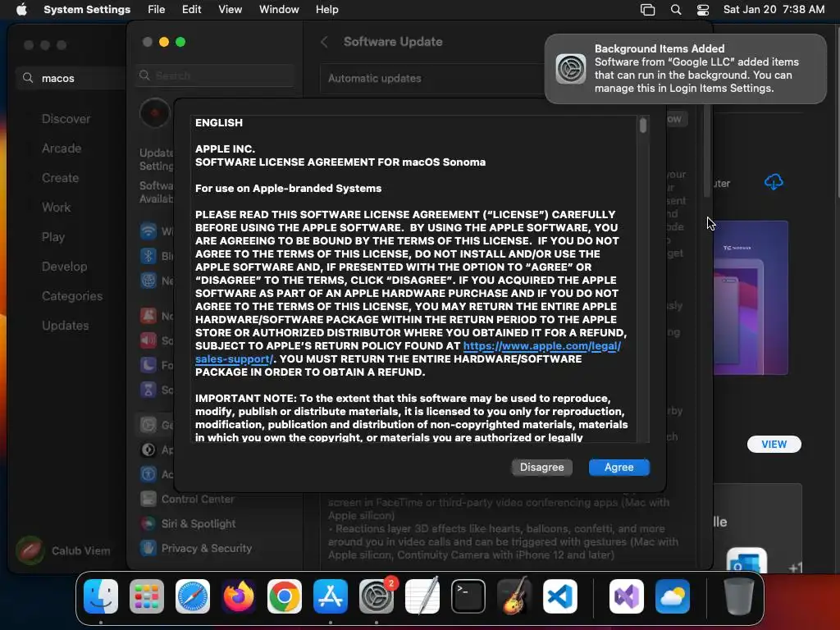The image size is (840, 630).
Task: Open TextEdit from the Dock
Action: 422,596
